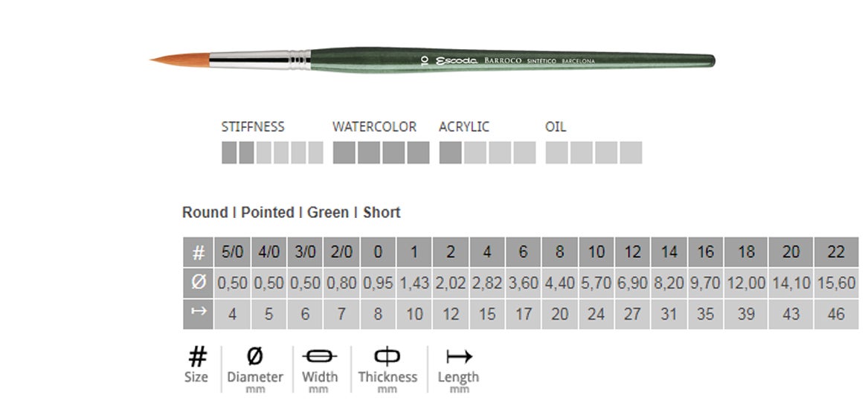Screen dimensions: 868x415
Task: Click the first Stiffness rating square
Action: click(x=229, y=152)
